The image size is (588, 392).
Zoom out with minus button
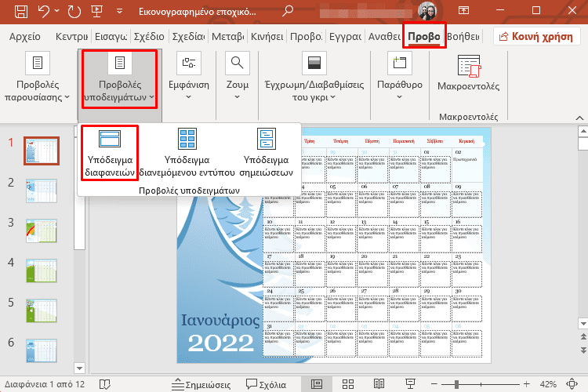click(x=434, y=384)
